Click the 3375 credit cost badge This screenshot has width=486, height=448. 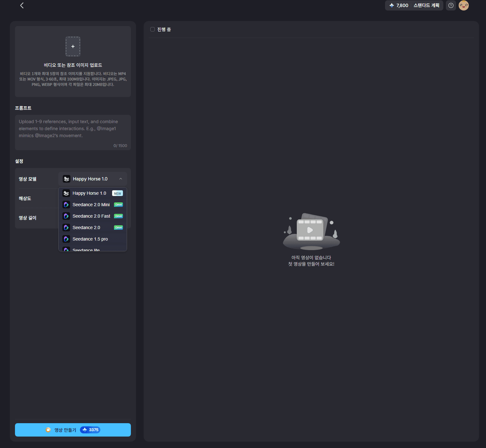(x=90, y=430)
